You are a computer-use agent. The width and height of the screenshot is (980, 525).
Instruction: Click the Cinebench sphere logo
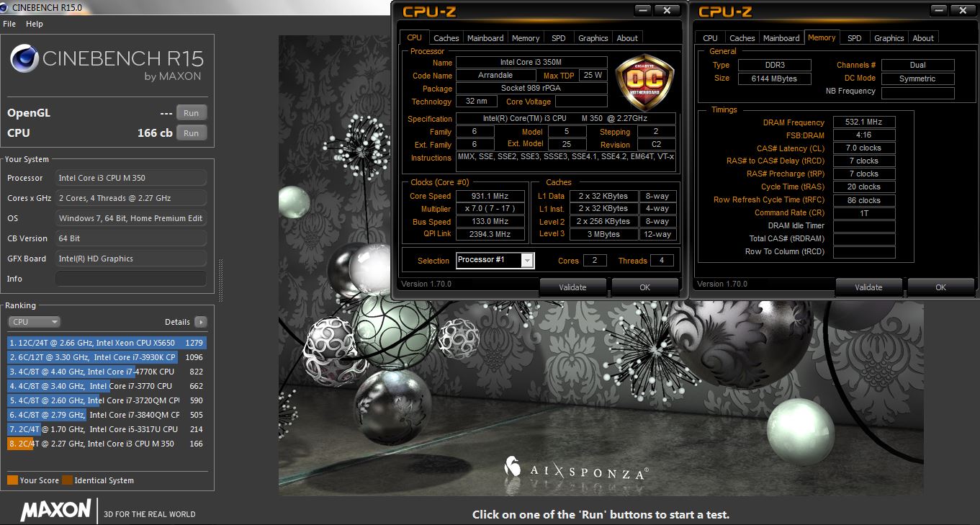(24, 59)
